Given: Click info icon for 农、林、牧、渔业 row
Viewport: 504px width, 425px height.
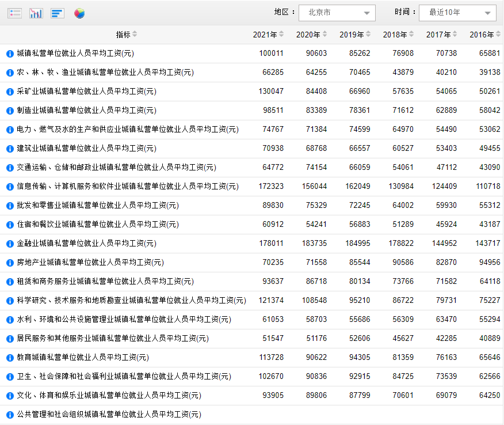Looking at the screenshot, I should [x=10, y=73].
